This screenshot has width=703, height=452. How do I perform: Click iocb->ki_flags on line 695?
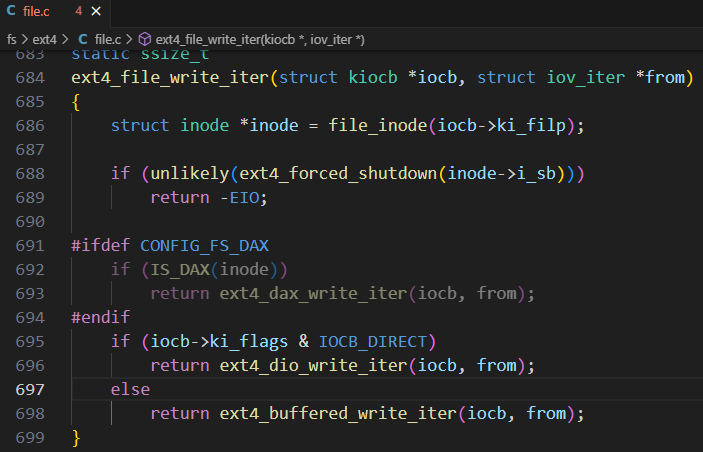point(219,342)
